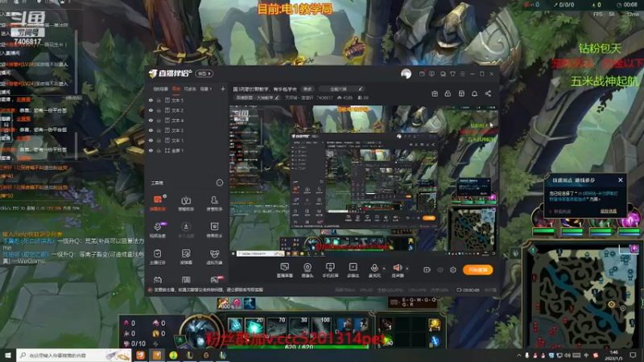The width and height of the screenshot is (644, 362).
Task: Add a screen capture source (直播屏幕)
Action: 285,270
